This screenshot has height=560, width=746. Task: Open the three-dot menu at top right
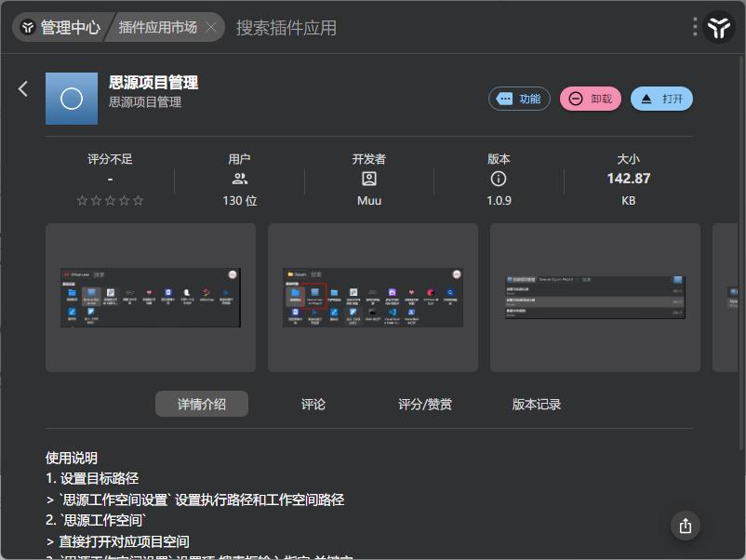pyautogui.click(x=695, y=27)
